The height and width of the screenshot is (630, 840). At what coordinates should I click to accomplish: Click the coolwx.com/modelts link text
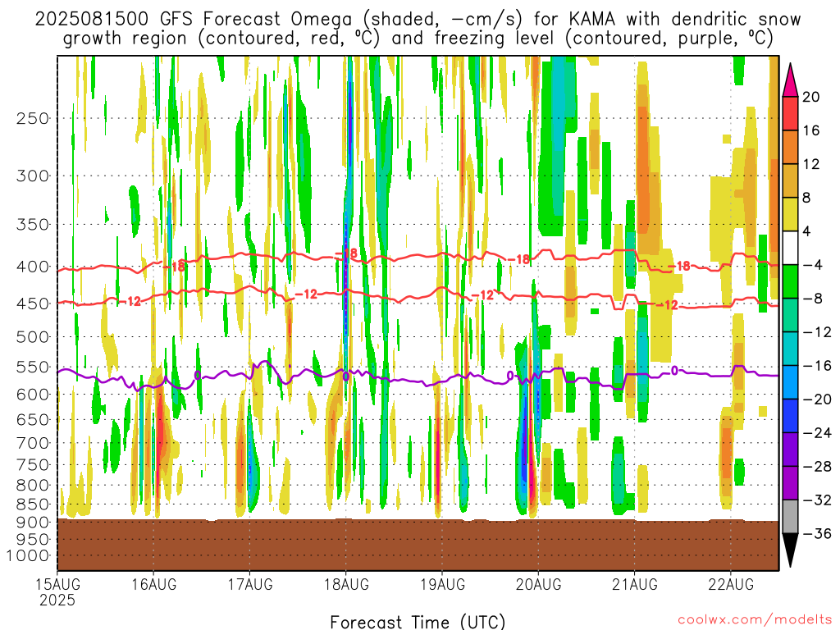pyautogui.click(x=755, y=620)
